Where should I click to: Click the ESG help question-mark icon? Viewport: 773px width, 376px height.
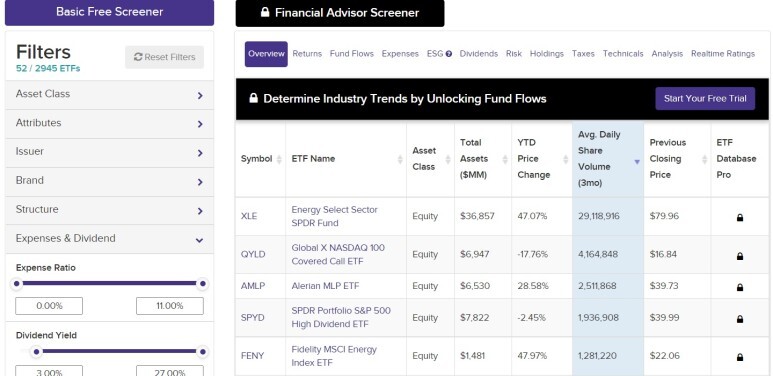(449, 54)
